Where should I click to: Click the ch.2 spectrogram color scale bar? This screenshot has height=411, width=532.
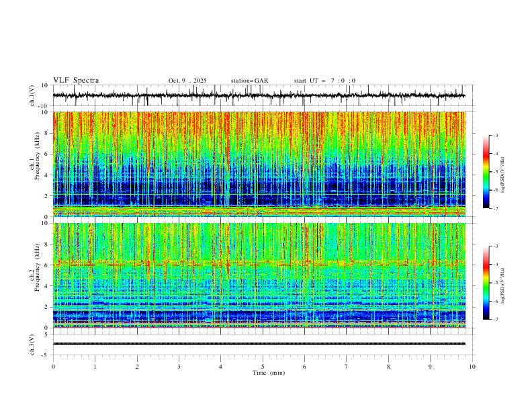click(x=486, y=283)
